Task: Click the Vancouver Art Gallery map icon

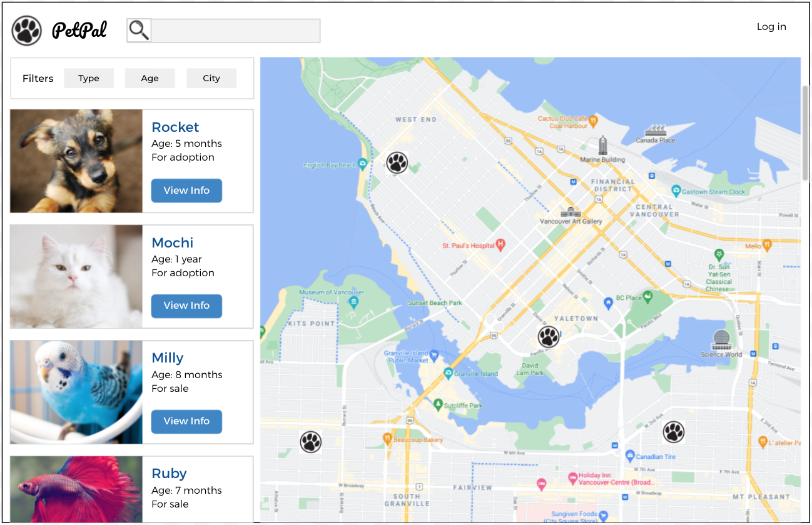Action: click(x=571, y=212)
